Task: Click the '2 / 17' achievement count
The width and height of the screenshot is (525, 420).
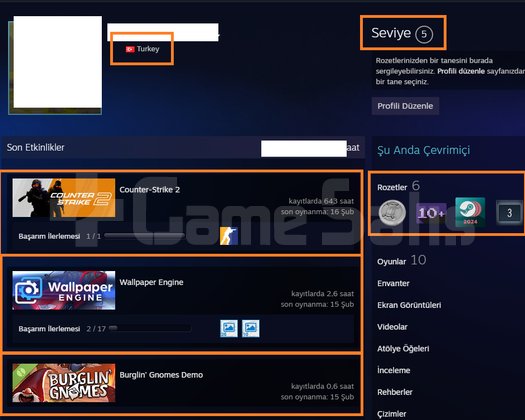Action: pos(96,329)
